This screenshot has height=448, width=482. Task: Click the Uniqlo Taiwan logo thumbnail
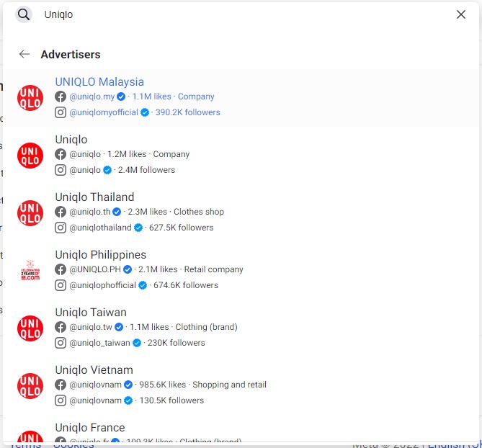point(30,328)
